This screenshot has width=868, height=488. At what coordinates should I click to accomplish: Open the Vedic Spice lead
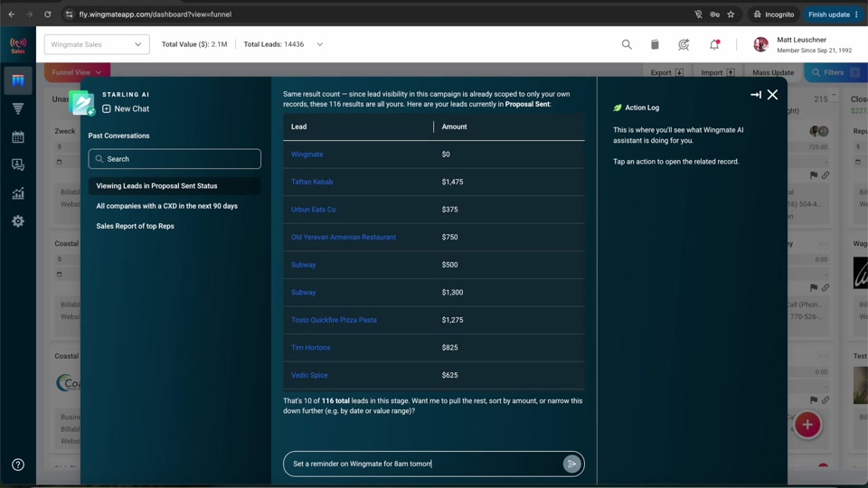pyautogui.click(x=309, y=375)
